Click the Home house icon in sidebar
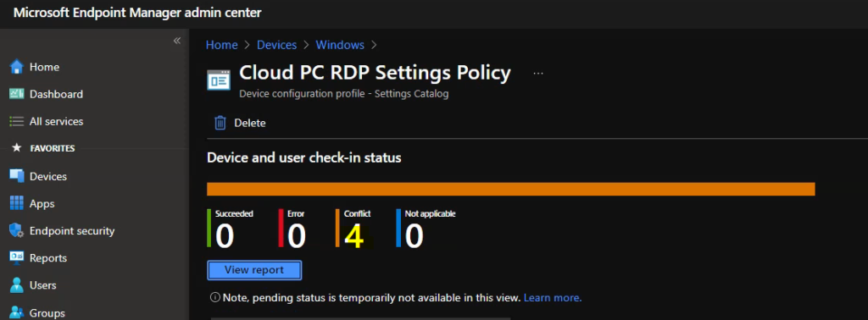The image size is (868, 320). (x=17, y=67)
